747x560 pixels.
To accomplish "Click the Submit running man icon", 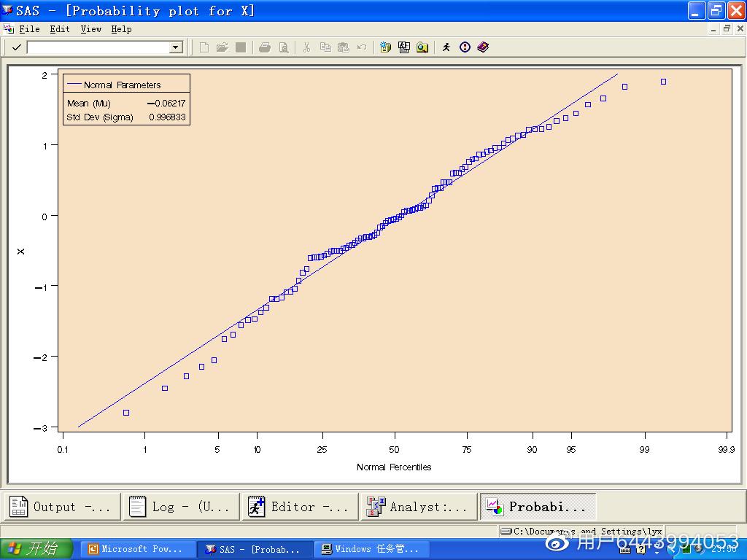I will pos(446,47).
